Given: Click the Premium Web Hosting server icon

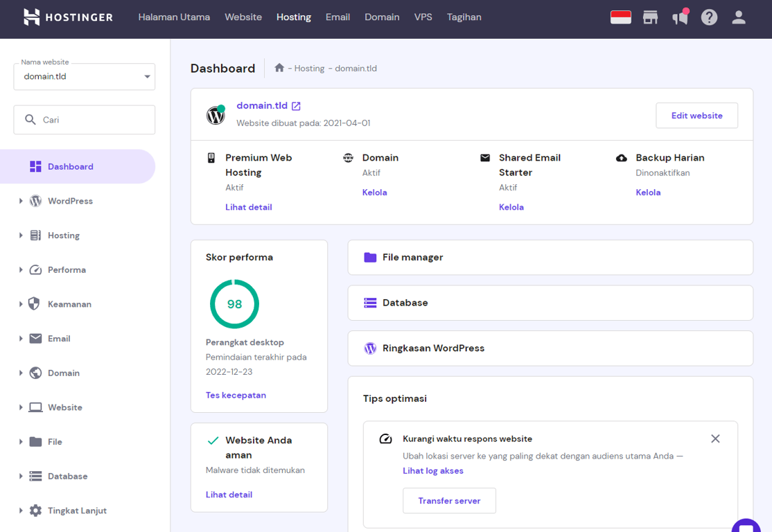Looking at the screenshot, I should (211, 158).
